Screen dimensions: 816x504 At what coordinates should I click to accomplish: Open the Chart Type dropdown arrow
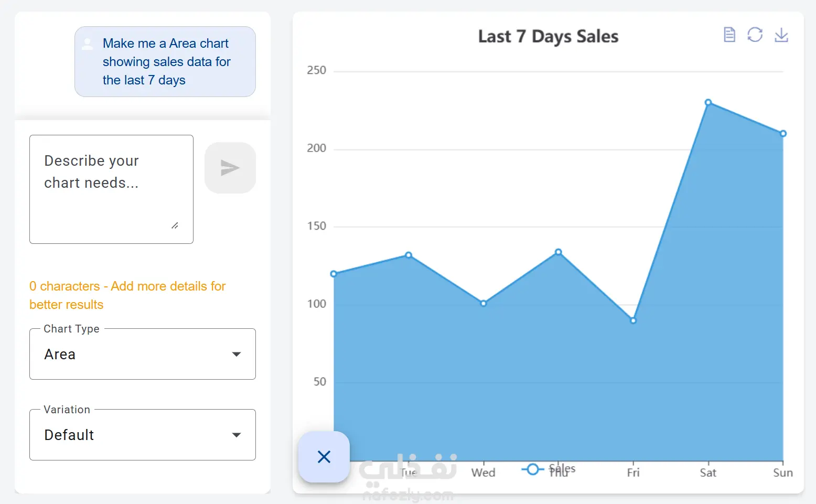tap(237, 355)
